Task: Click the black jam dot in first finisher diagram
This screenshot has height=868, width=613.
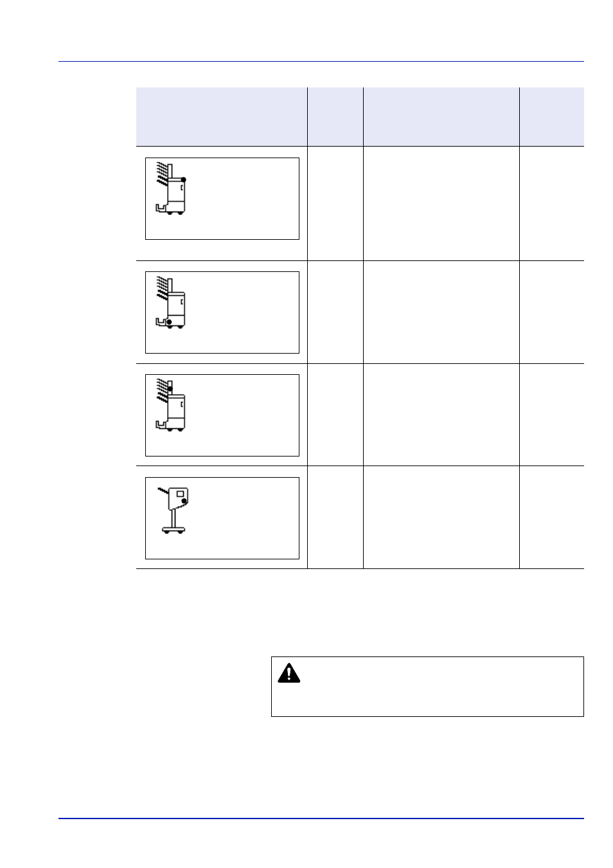Action: coord(184,180)
